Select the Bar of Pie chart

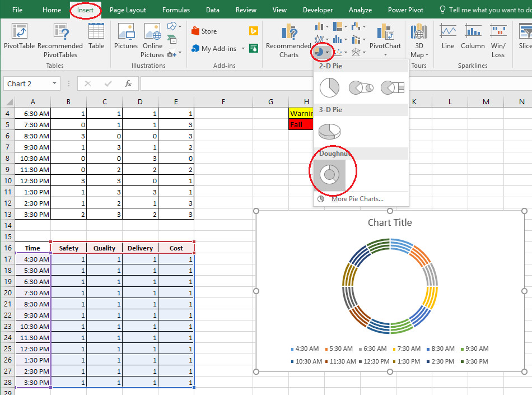[x=392, y=87]
